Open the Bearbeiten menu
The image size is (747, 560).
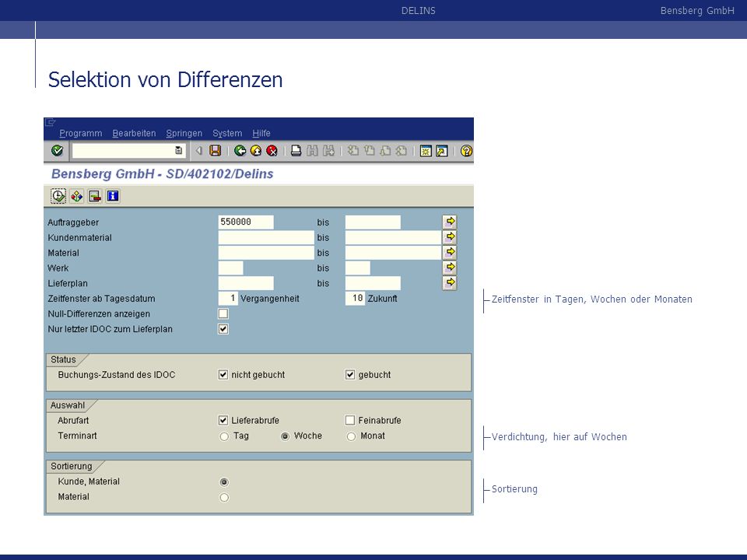134,133
